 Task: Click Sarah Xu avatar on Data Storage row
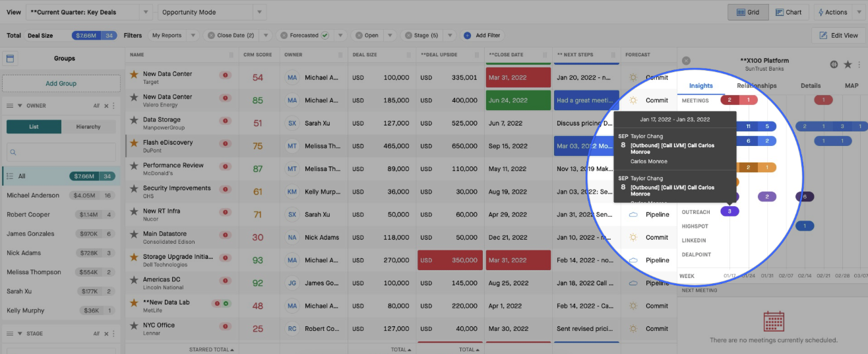[x=292, y=124]
